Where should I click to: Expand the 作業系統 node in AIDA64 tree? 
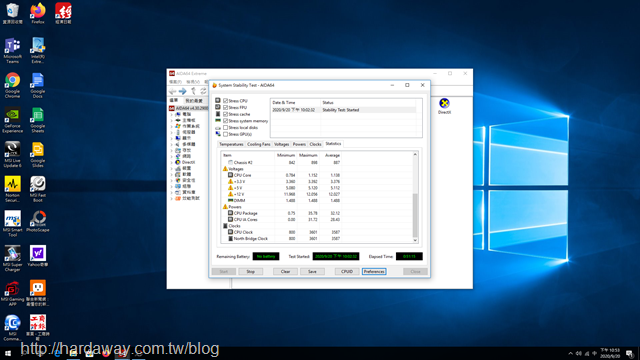click(171, 127)
